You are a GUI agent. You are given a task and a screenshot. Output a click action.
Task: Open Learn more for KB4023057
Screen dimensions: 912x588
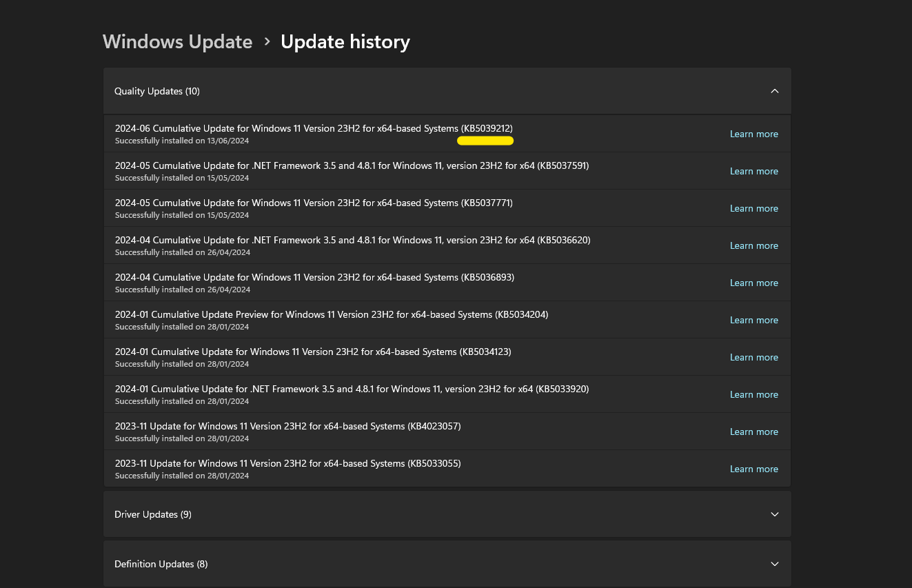coord(753,432)
